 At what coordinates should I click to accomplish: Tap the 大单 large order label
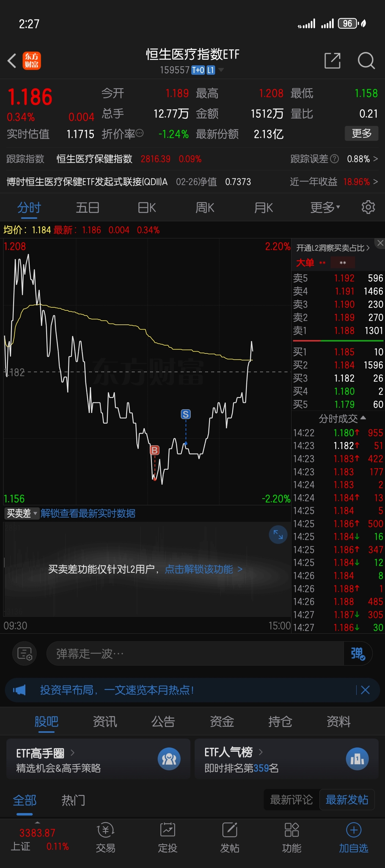click(305, 262)
